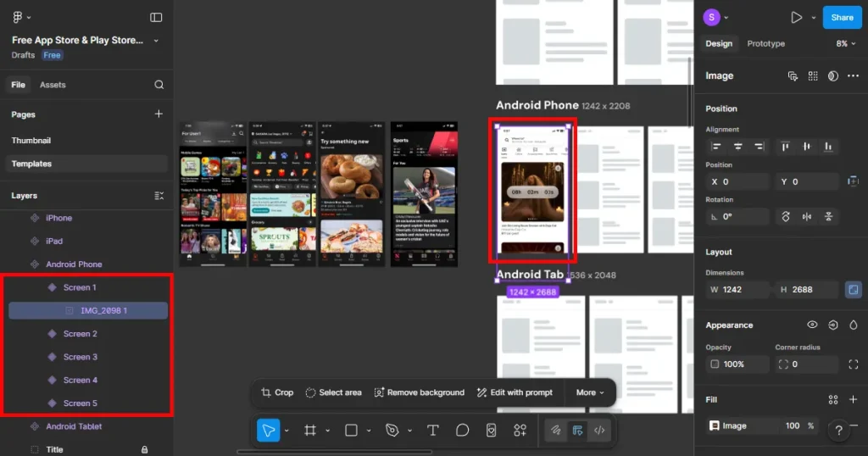Switch to the Design tab
Image resolution: width=868 pixels, height=456 pixels.
719,44
